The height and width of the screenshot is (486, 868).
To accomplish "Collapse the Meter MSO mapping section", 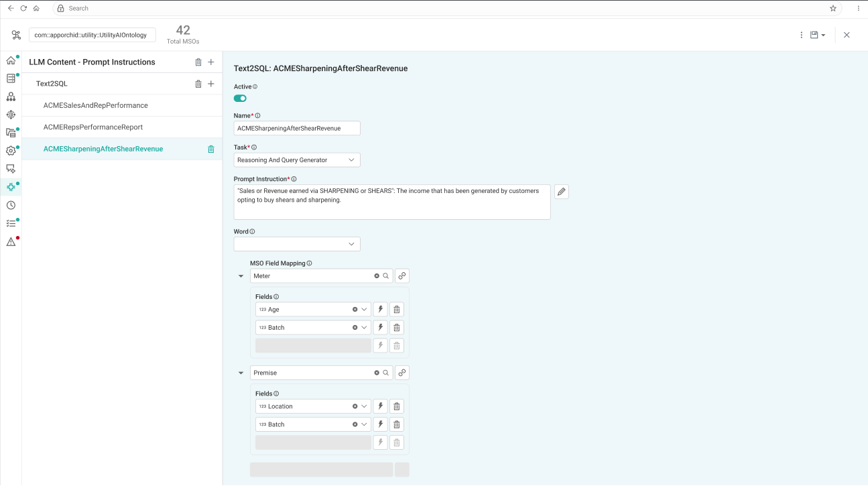I will [241, 276].
